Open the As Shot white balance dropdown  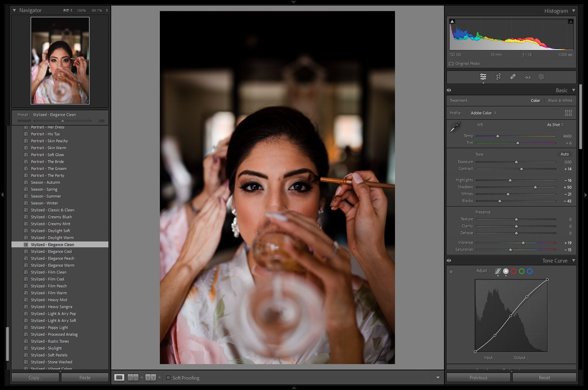[555, 125]
